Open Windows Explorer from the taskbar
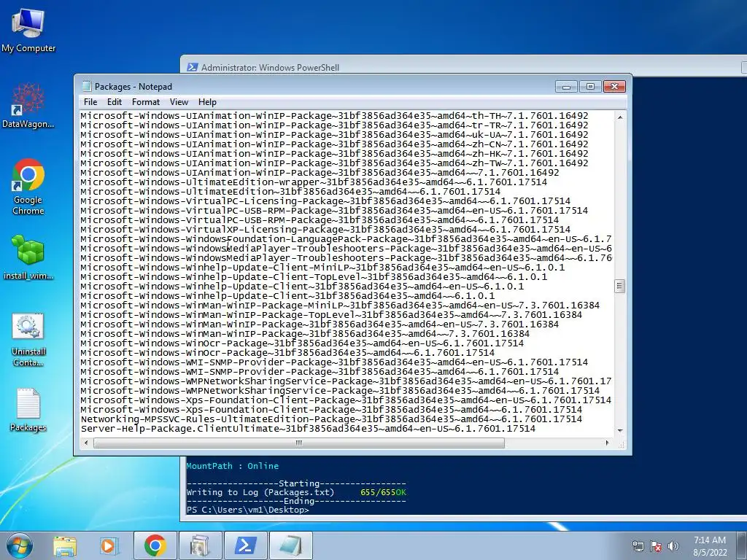 pos(65,545)
